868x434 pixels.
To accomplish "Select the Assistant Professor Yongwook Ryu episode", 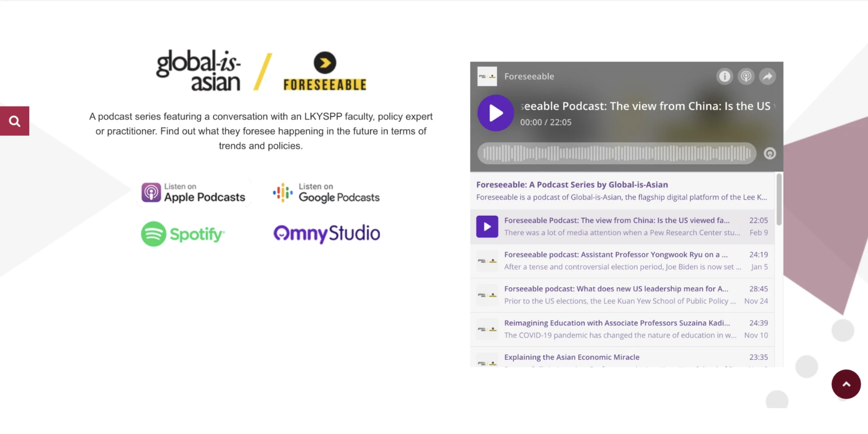I will point(622,261).
